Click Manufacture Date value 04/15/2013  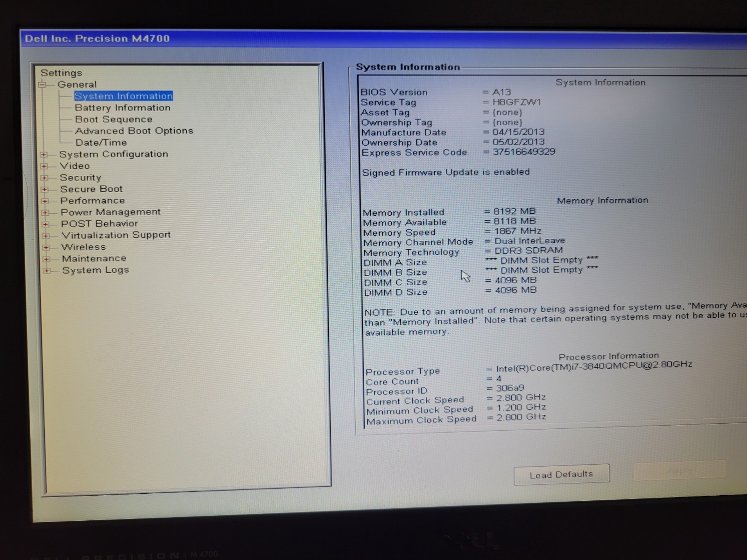click(518, 132)
